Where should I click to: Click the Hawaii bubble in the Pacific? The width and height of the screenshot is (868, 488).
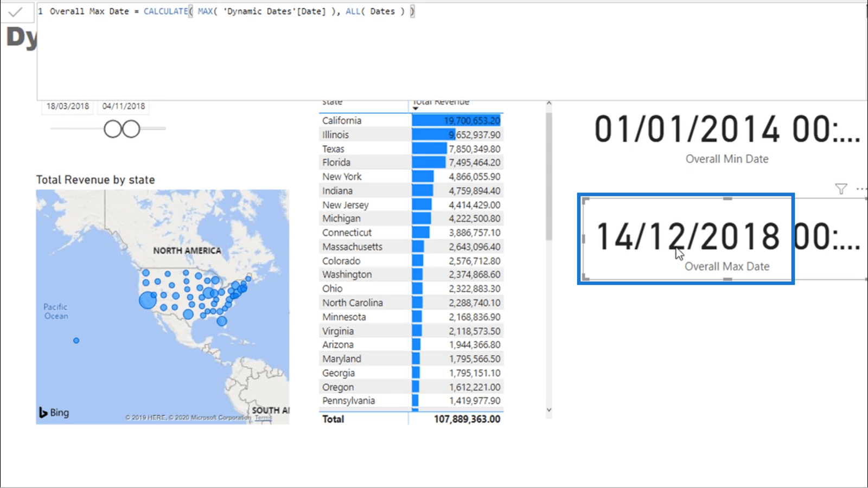(76, 341)
